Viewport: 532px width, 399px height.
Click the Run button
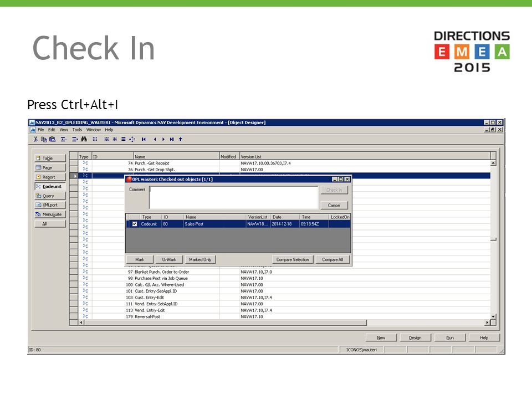coord(450,337)
